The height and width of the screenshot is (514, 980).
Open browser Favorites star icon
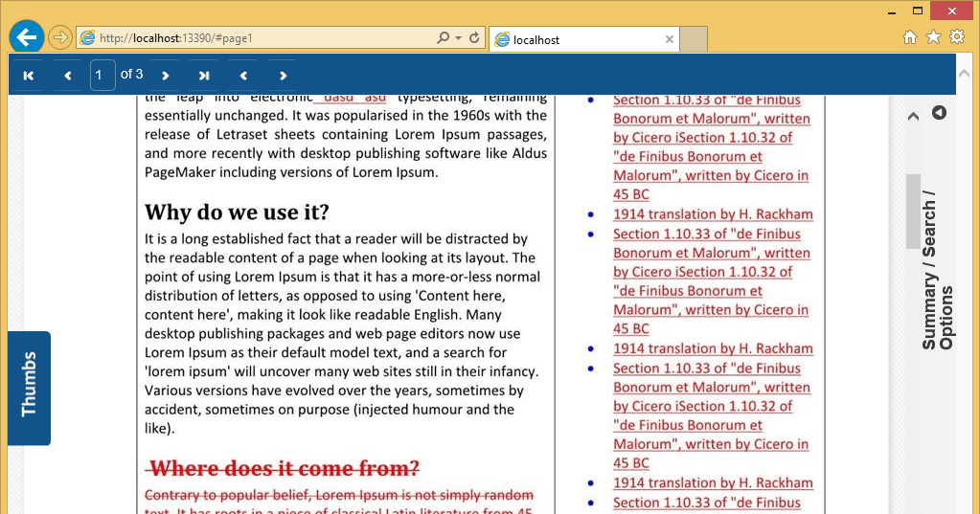(x=933, y=37)
